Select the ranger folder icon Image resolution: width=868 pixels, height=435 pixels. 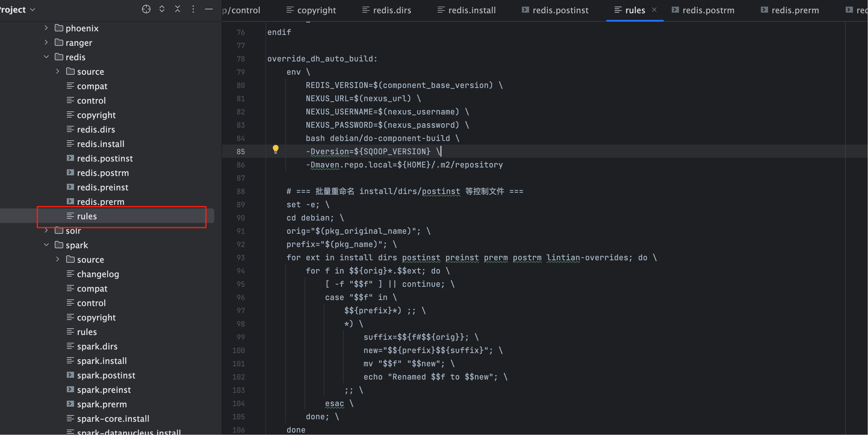pos(59,42)
